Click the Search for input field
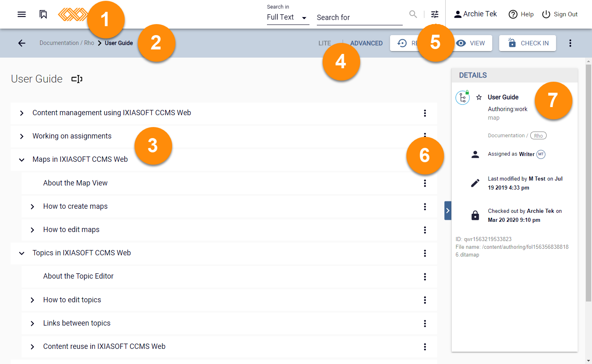 [x=359, y=18]
